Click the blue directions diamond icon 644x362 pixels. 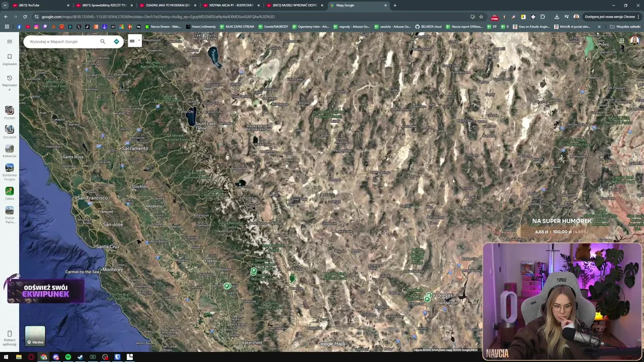(116, 41)
